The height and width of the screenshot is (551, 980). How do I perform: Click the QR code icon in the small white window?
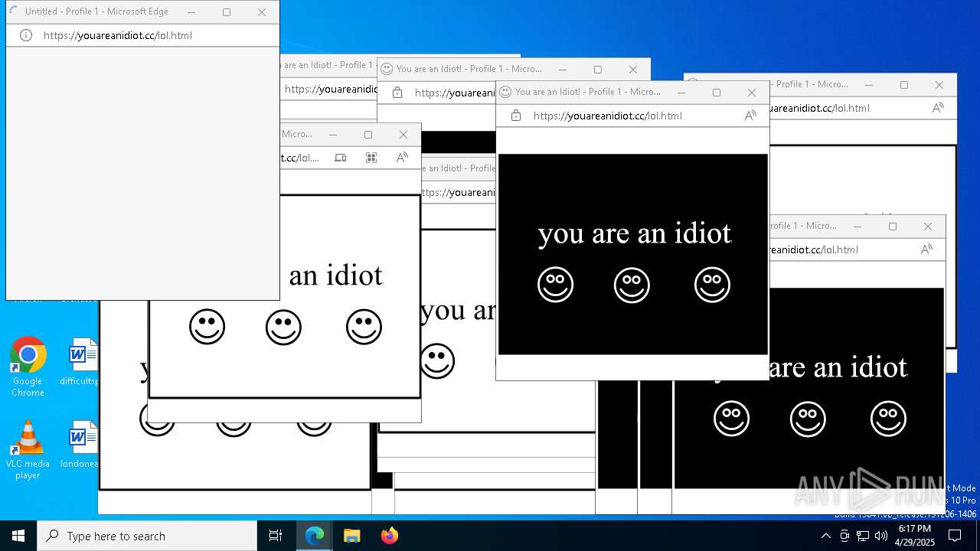(x=371, y=158)
